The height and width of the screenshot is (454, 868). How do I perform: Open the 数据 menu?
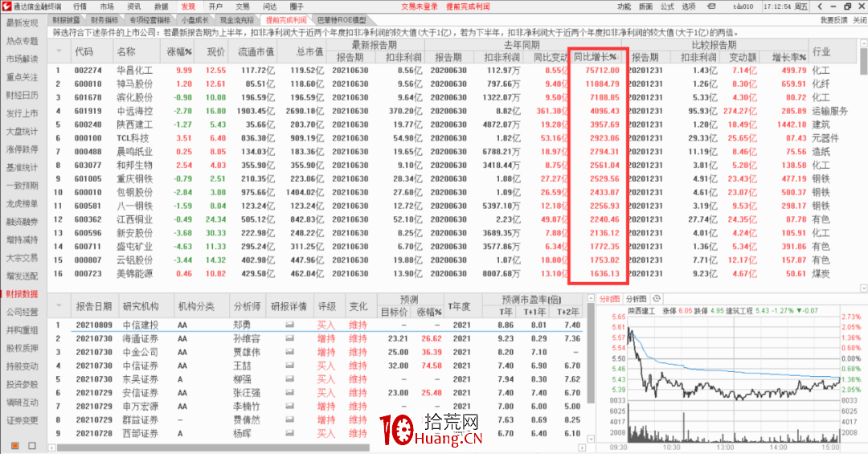coord(161,6)
